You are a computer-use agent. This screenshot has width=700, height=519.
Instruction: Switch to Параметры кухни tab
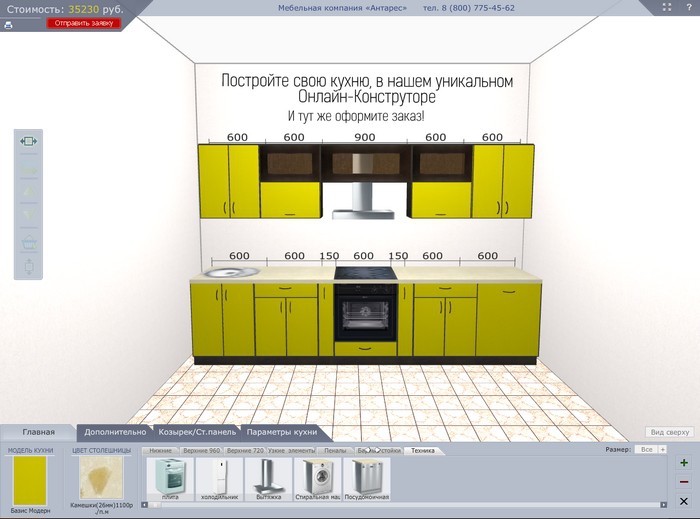click(x=283, y=432)
